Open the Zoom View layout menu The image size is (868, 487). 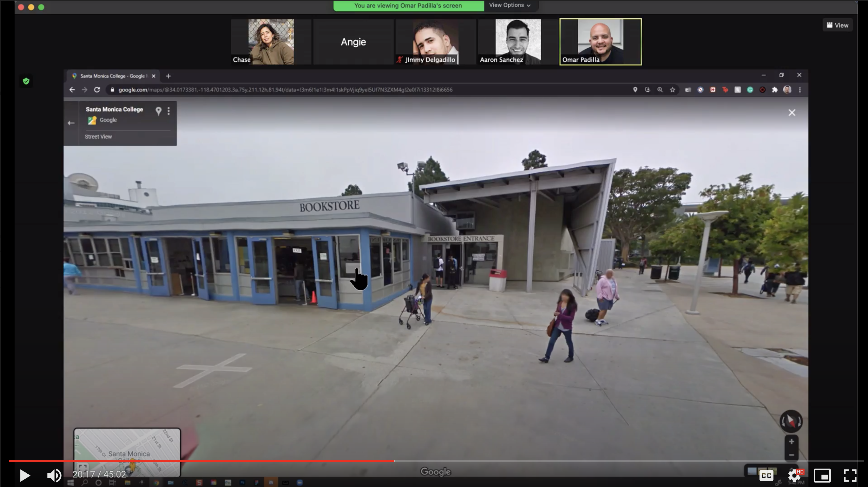click(x=837, y=25)
